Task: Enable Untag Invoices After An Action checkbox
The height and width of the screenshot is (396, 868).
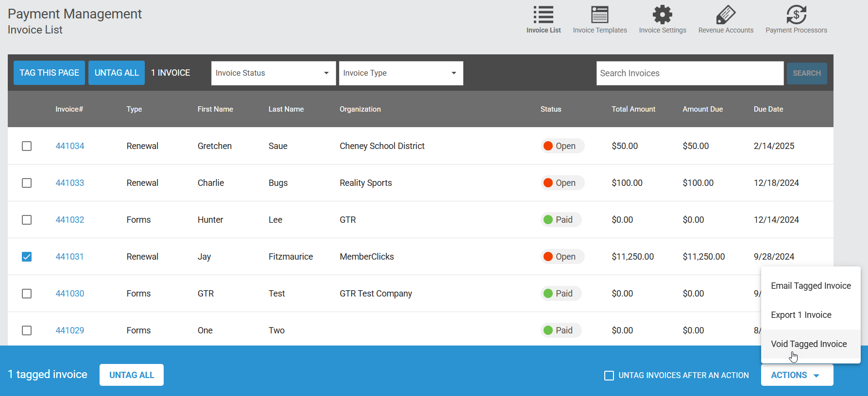Action: pos(609,375)
